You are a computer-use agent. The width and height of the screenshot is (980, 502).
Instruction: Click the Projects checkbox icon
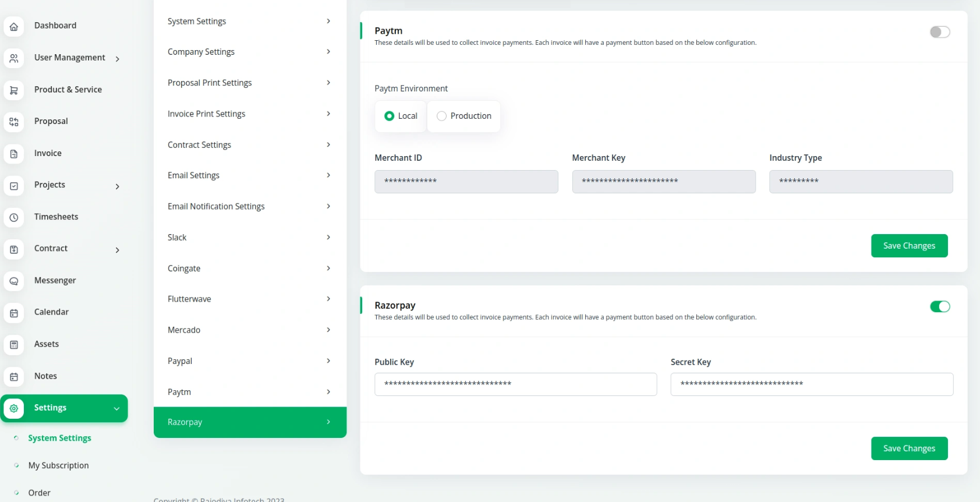14,186
